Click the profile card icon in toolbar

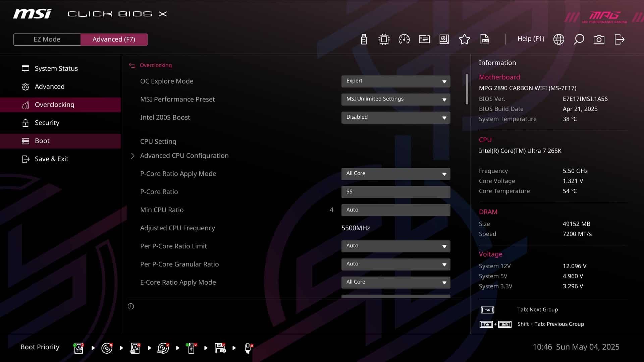424,39
